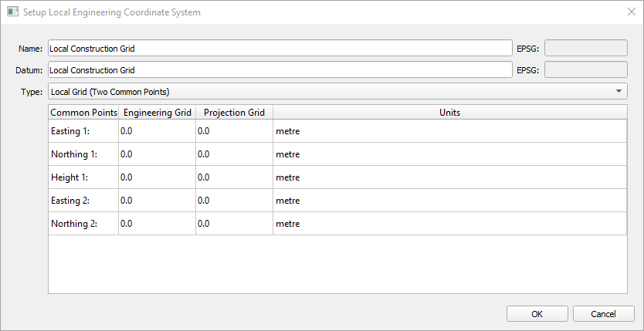Screen dimensions: 644x331
Task: Click the Name text field
Action: point(280,48)
